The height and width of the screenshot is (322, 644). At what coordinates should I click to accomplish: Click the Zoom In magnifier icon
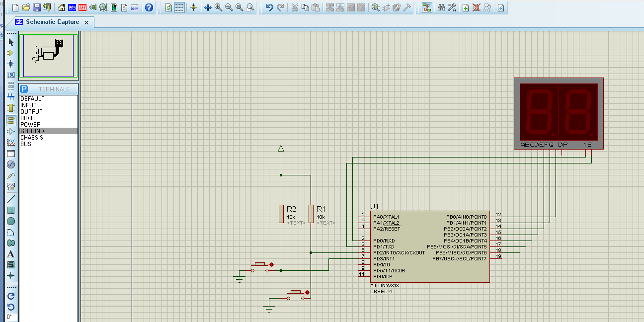[218, 7]
